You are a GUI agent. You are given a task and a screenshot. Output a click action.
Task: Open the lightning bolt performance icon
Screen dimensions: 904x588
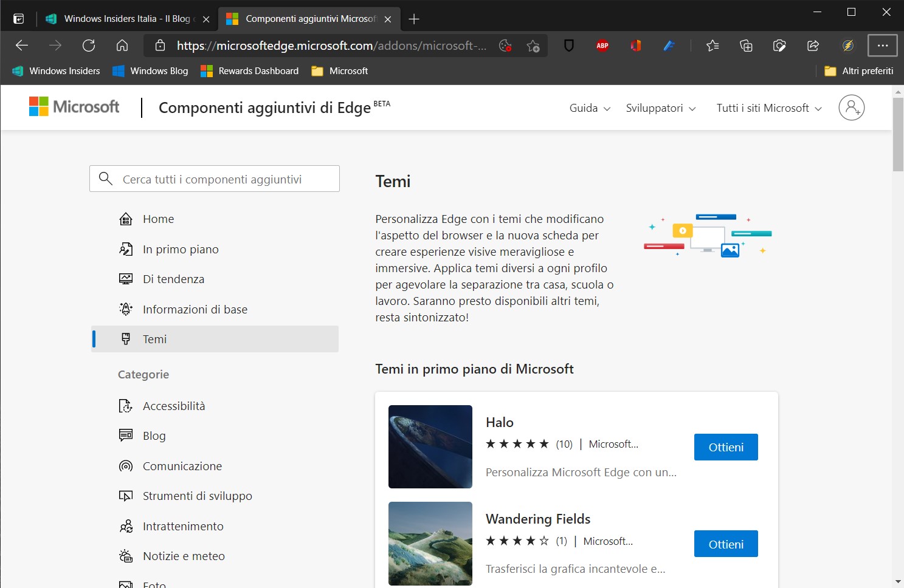848,46
